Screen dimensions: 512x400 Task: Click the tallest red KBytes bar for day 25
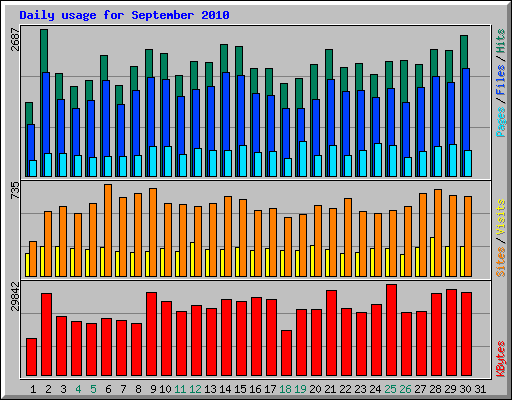click(x=391, y=330)
